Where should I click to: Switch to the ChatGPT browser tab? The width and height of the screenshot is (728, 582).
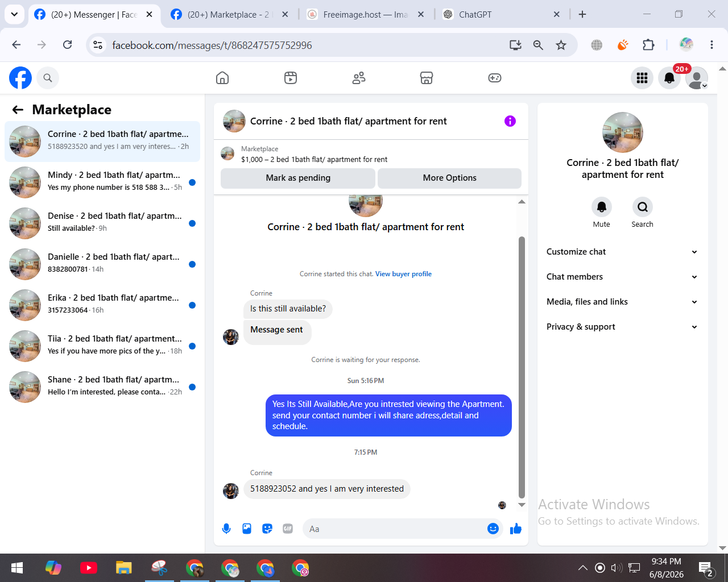[x=502, y=14]
